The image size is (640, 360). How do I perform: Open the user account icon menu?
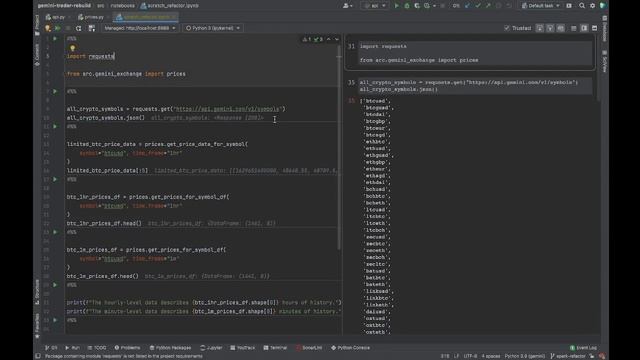pos(347,6)
